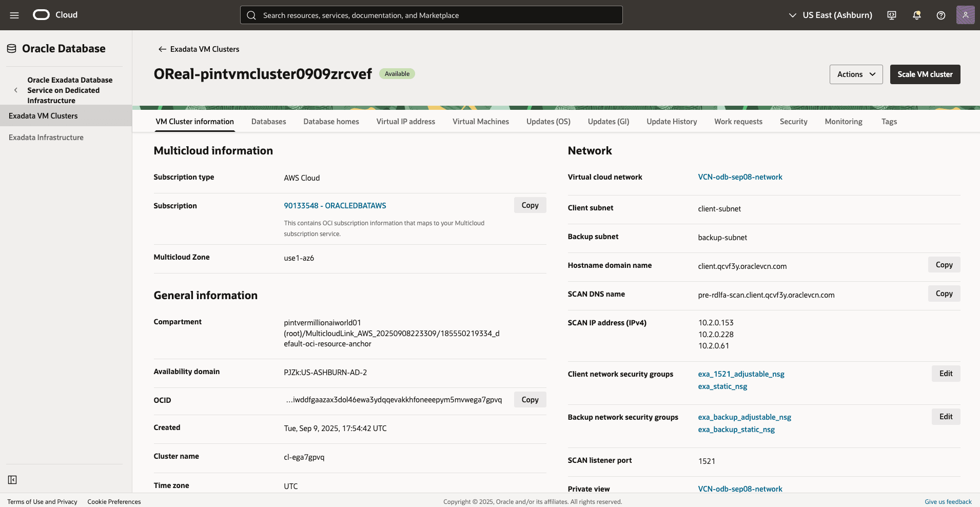This screenshot has height=507, width=980.
Task: Open the help icon
Action: (941, 15)
